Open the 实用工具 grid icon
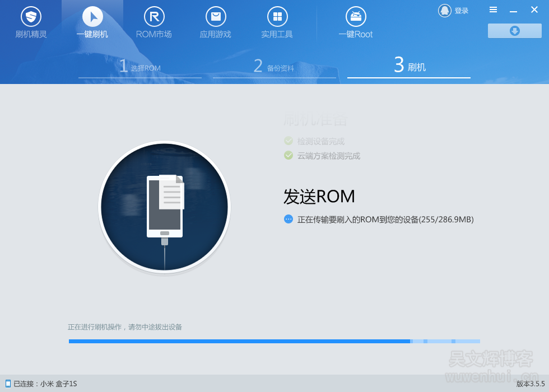Viewport: 549px width, 392px height. (x=277, y=17)
